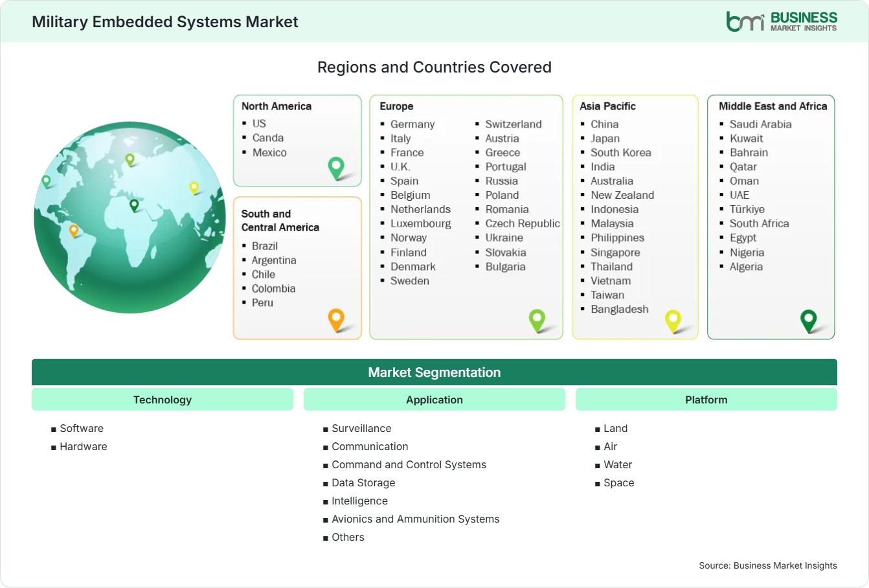This screenshot has width=869, height=588.
Task: Click the green pin in North America card
Action: (x=336, y=168)
